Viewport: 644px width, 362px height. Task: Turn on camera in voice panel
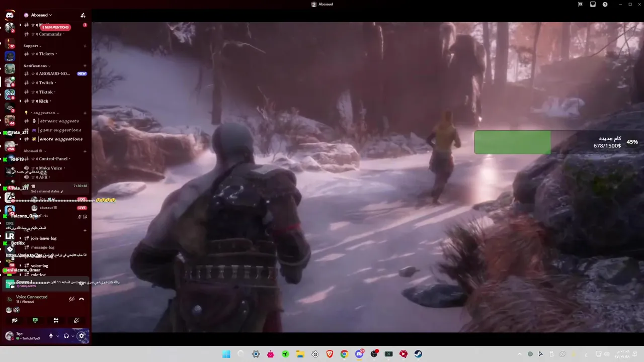click(15, 320)
